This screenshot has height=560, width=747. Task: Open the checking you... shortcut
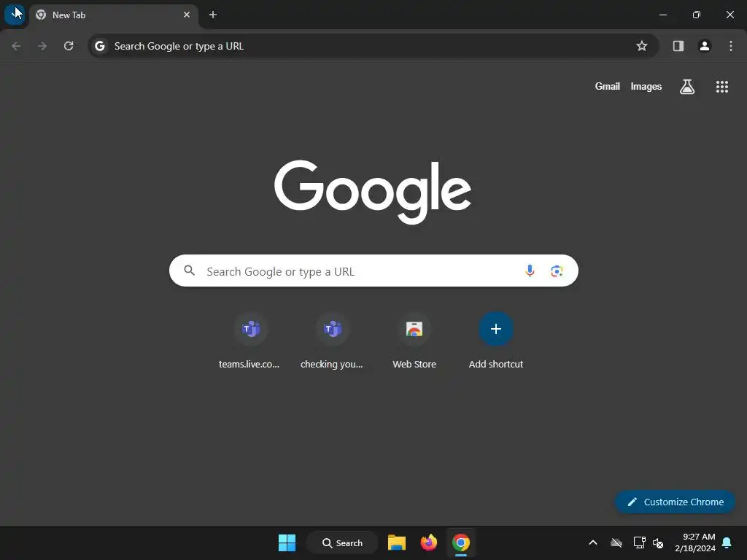(x=333, y=341)
